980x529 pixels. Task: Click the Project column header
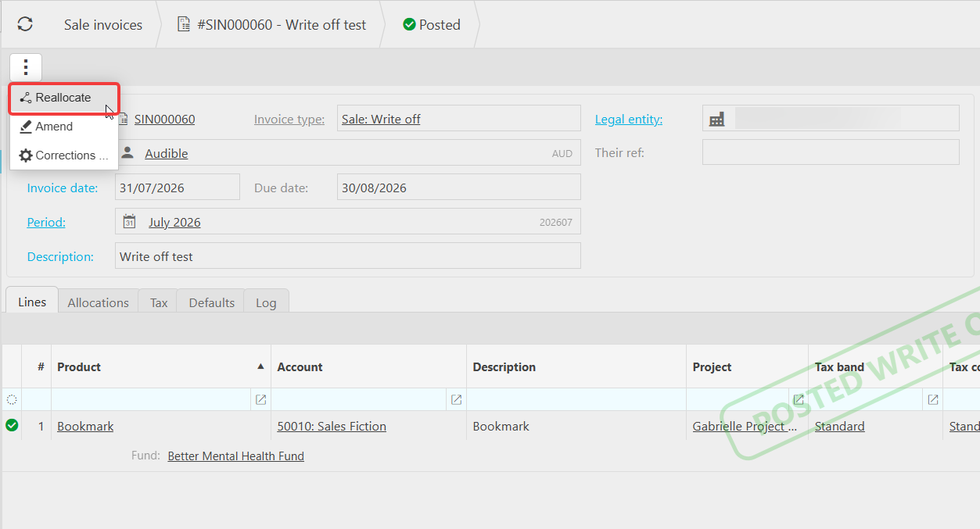click(747, 366)
